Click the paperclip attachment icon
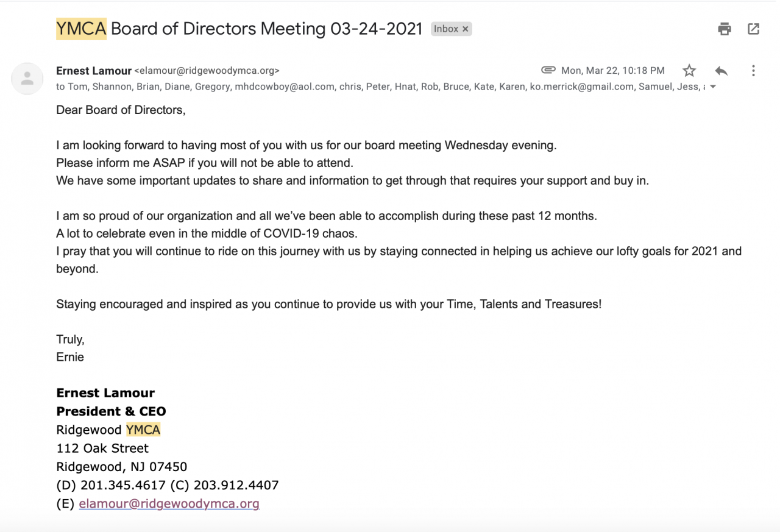The width and height of the screenshot is (780, 532). coord(548,70)
